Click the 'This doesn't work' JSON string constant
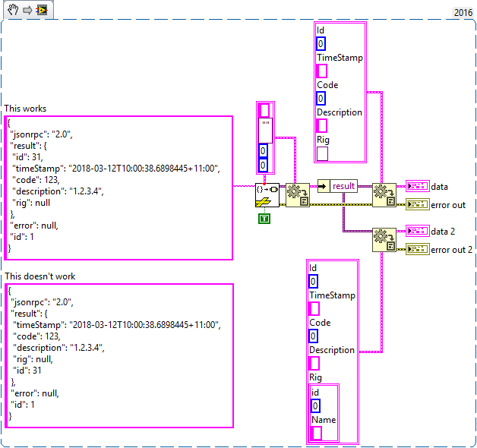The height and width of the screenshot is (448, 477). (x=118, y=354)
